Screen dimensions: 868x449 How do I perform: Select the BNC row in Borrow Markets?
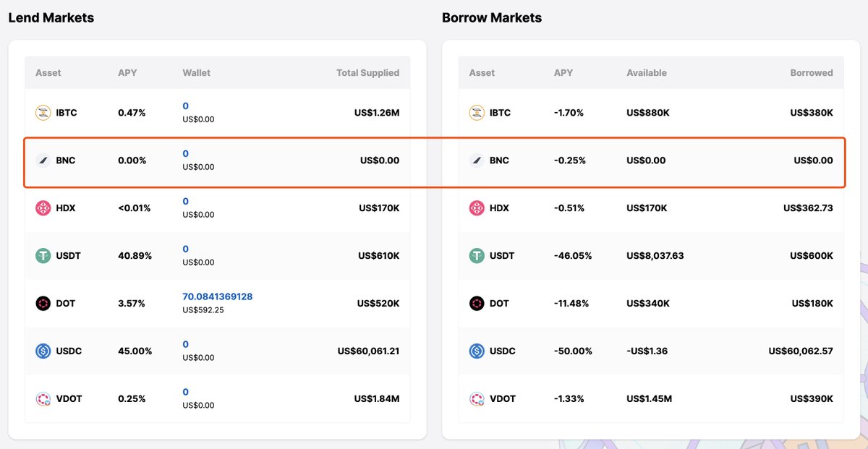[651, 161]
